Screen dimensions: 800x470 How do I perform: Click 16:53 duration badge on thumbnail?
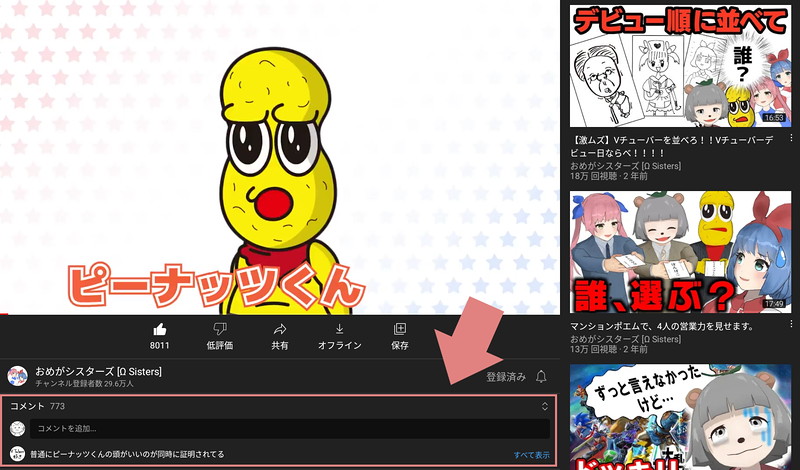click(x=774, y=118)
